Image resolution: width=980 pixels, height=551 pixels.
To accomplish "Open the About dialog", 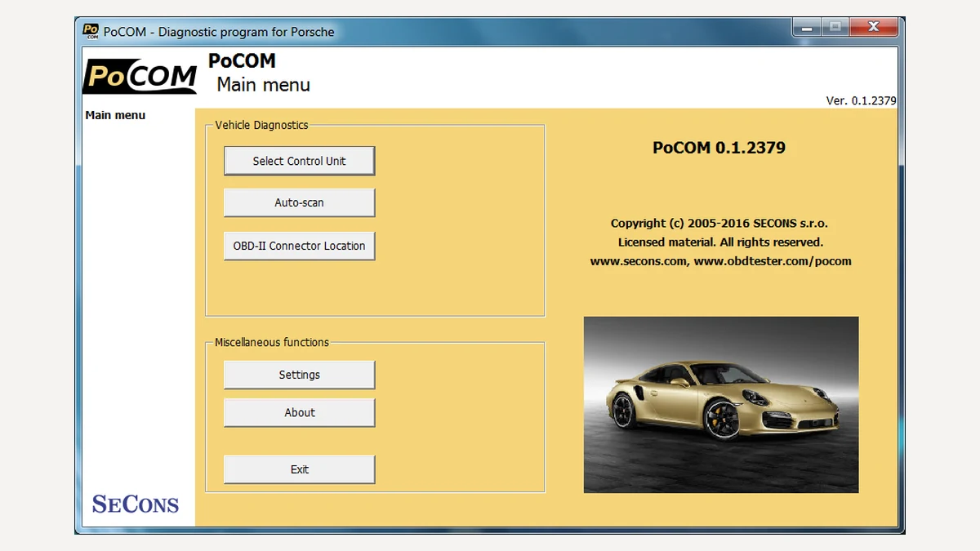I will [x=299, y=412].
